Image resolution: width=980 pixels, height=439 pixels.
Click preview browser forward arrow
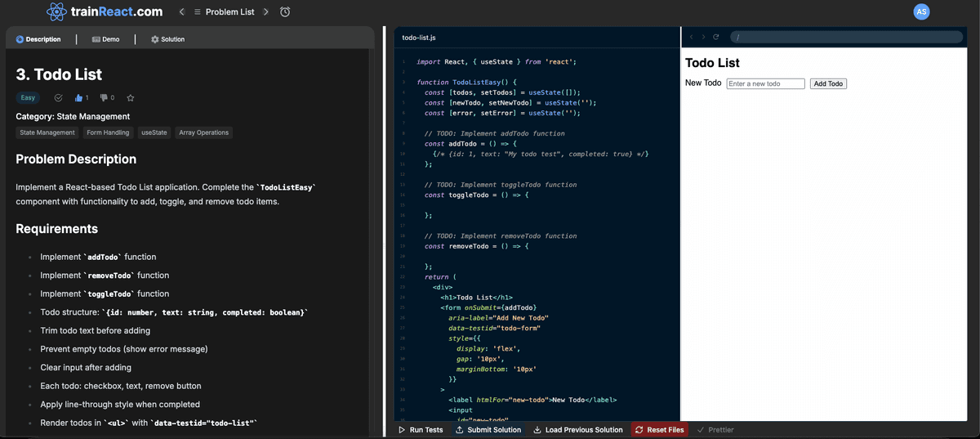click(703, 37)
